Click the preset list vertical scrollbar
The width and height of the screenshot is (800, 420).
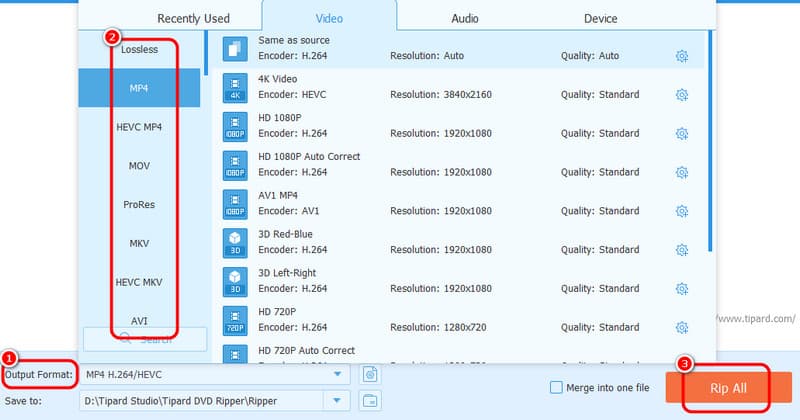[710, 141]
